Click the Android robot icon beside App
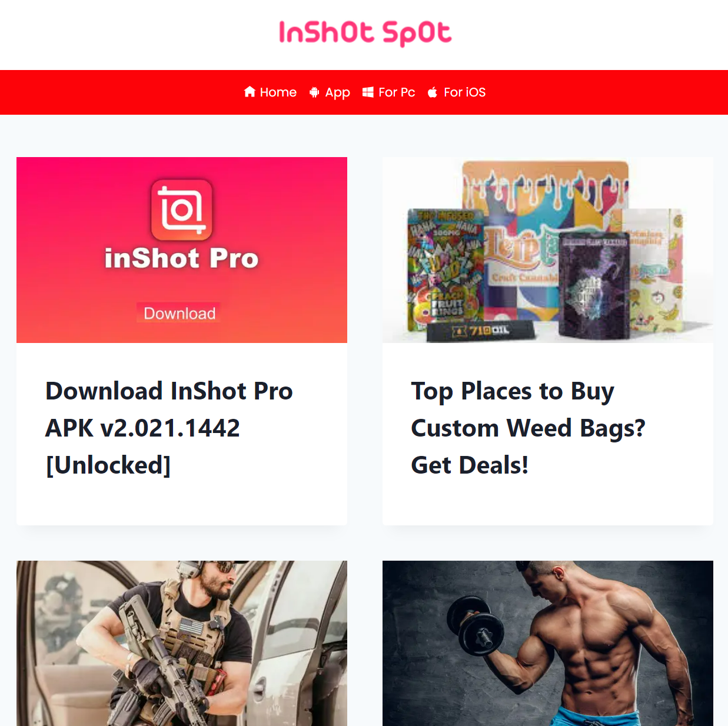Screen dimensions: 728x726 [x=314, y=92]
